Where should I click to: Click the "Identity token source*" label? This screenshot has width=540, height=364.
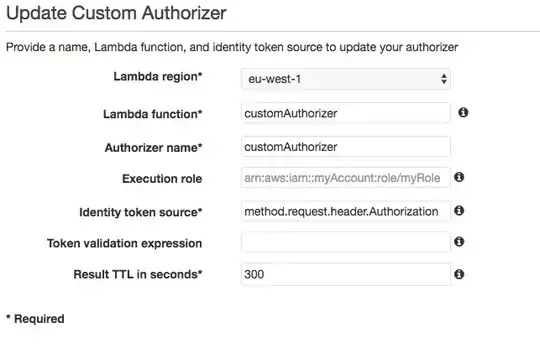click(141, 212)
